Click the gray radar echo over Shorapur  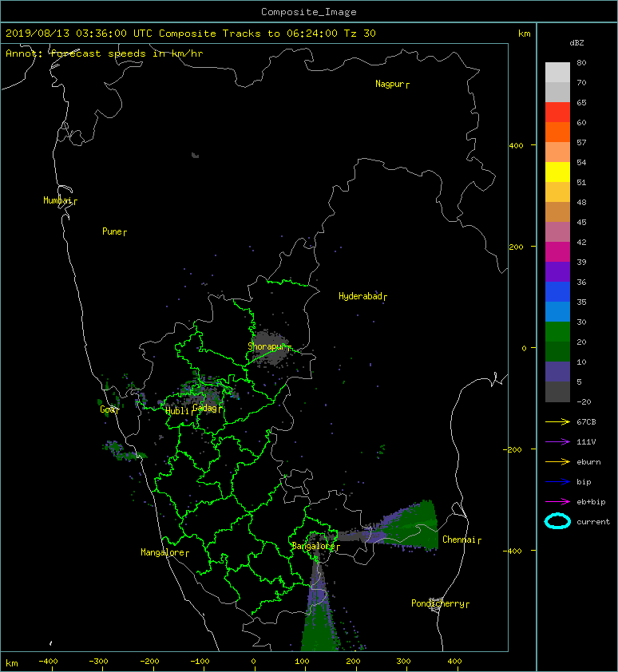[269, 347]
